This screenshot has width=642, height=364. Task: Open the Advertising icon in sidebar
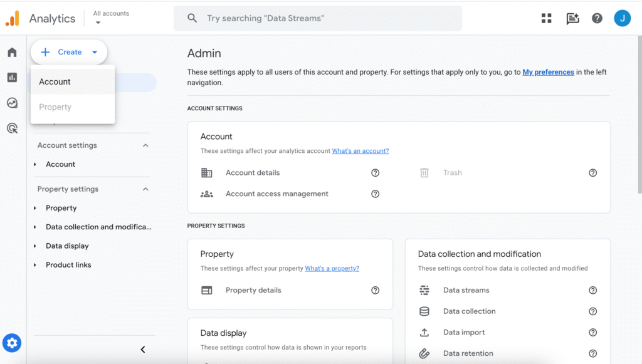pos(13,128)
